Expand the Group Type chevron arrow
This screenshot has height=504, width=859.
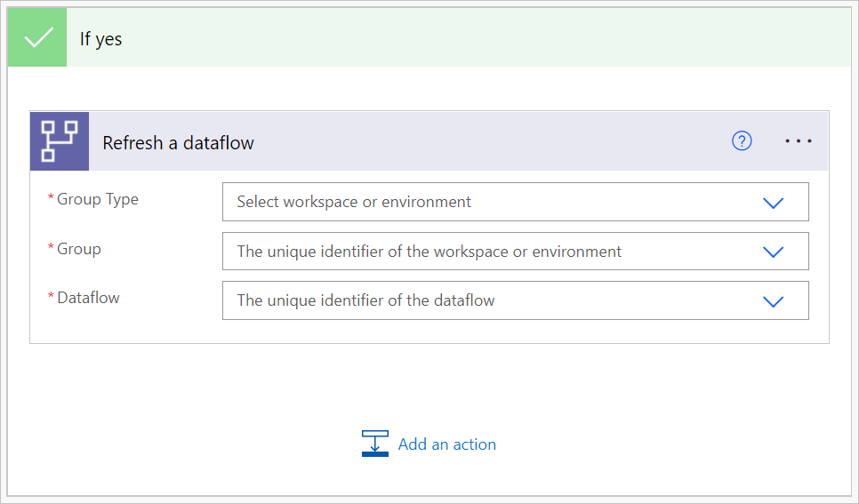coord(773,203)
